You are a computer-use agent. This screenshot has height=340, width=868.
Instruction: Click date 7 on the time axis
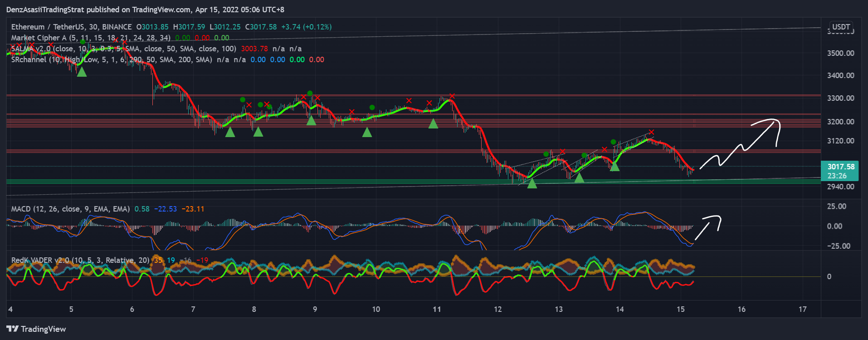click(193, 309)
